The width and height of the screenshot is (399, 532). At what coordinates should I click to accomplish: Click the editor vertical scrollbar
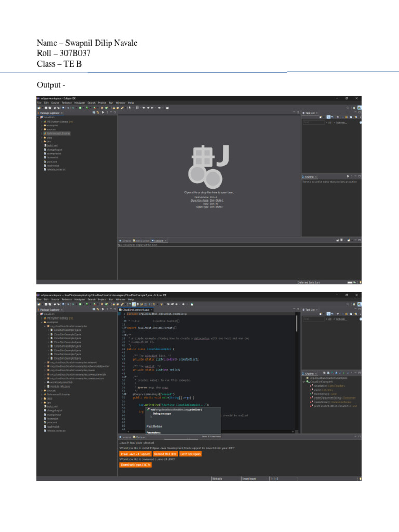297,325
